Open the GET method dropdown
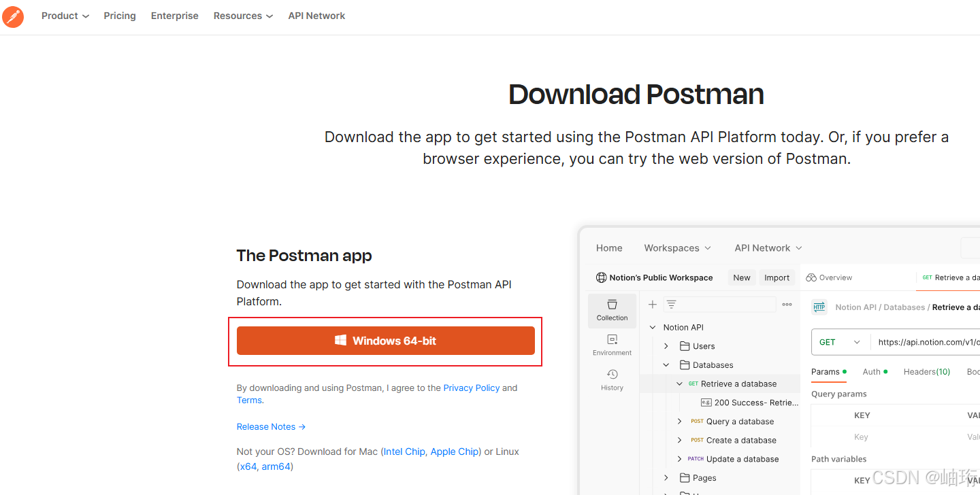This screenshot has width=980, height=495. point(840,342)
